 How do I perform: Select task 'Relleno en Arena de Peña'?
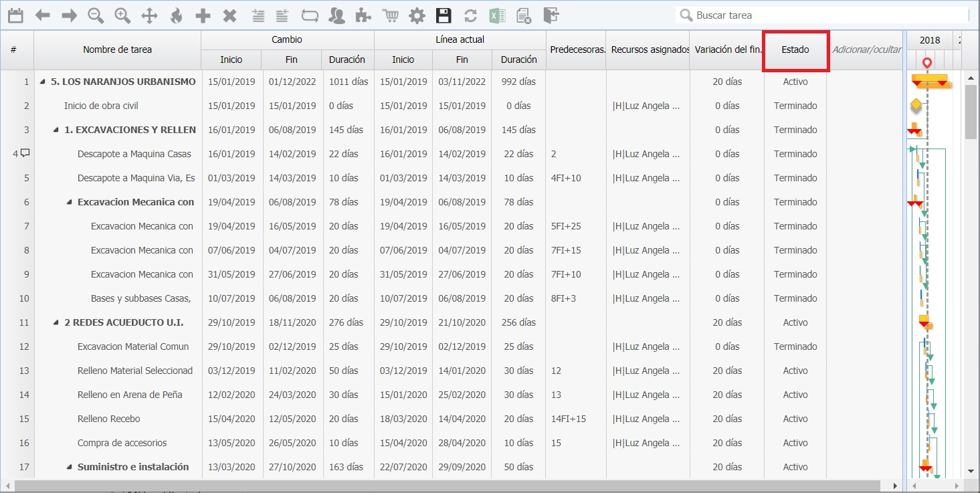click(130, 395)
